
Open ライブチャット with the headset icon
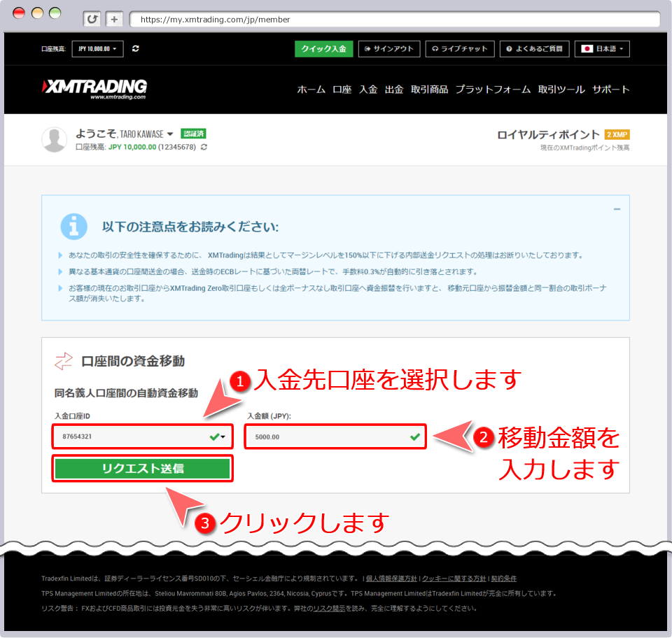pos(435,48)
